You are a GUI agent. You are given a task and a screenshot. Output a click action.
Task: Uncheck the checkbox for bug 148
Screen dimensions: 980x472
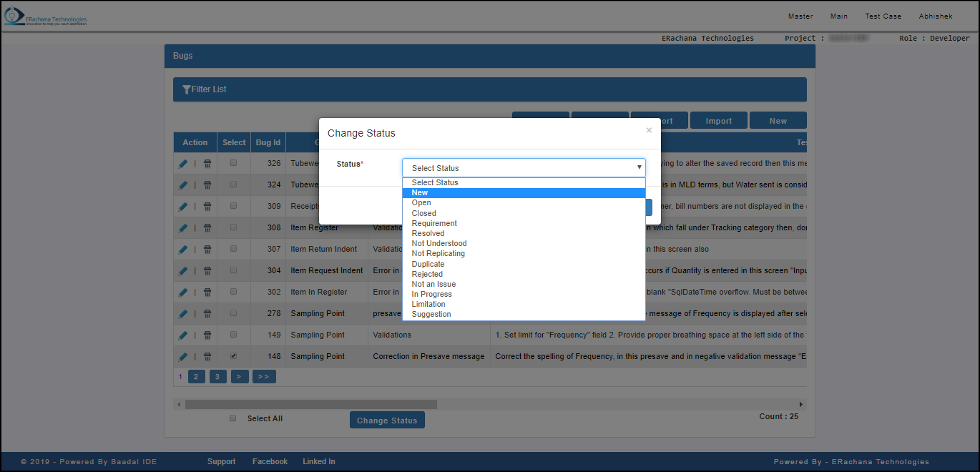coord(233,355)
